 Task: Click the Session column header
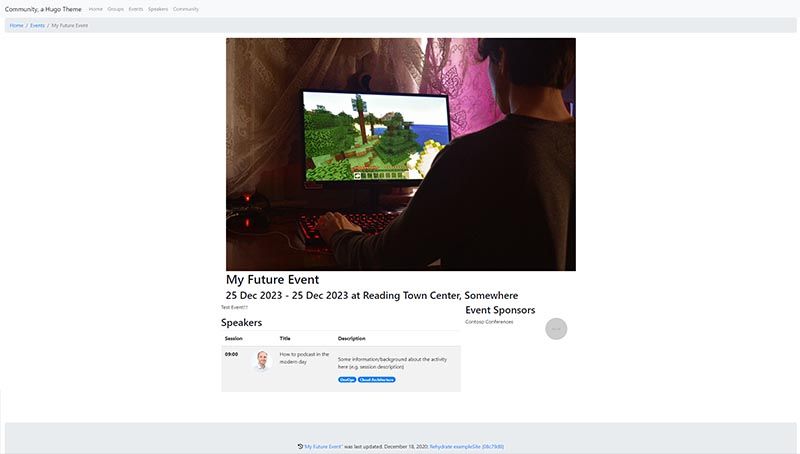[234, 338]
